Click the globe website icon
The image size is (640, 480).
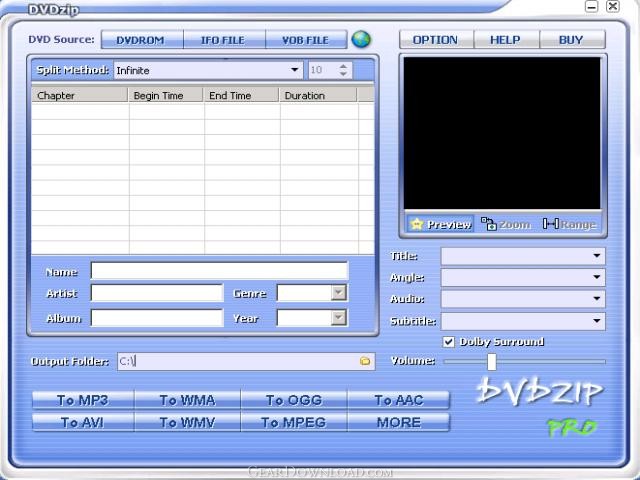tap(361, 40)
